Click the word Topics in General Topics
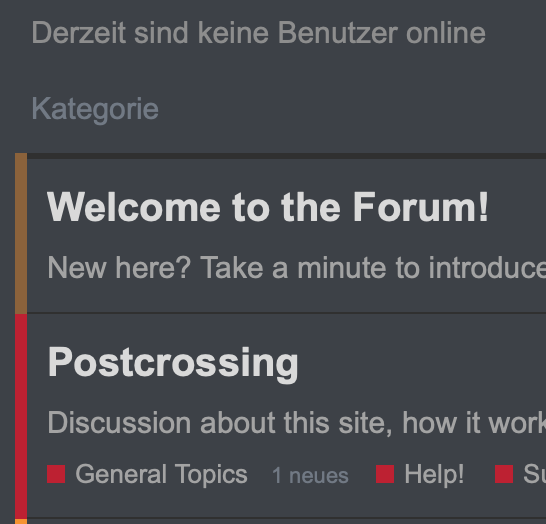Viewport: 546px width, 524px height. pos(211,474)
